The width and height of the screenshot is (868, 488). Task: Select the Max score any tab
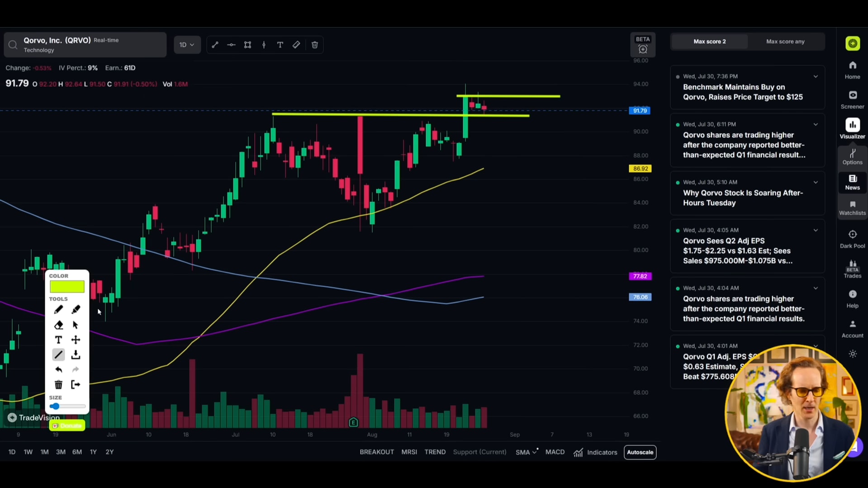(x=785, y=42)
